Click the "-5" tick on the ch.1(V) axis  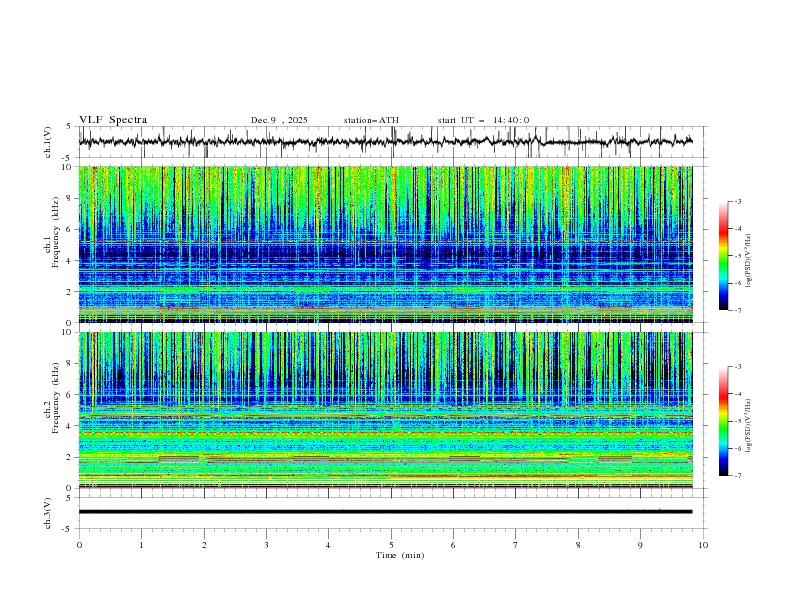tap(67, 158)
